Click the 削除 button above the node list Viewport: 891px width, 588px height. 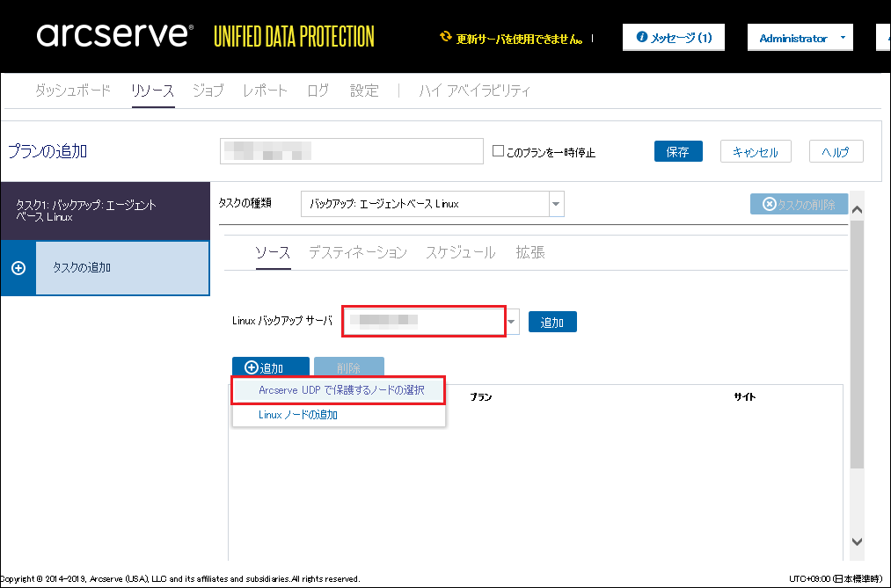[349, 367]
